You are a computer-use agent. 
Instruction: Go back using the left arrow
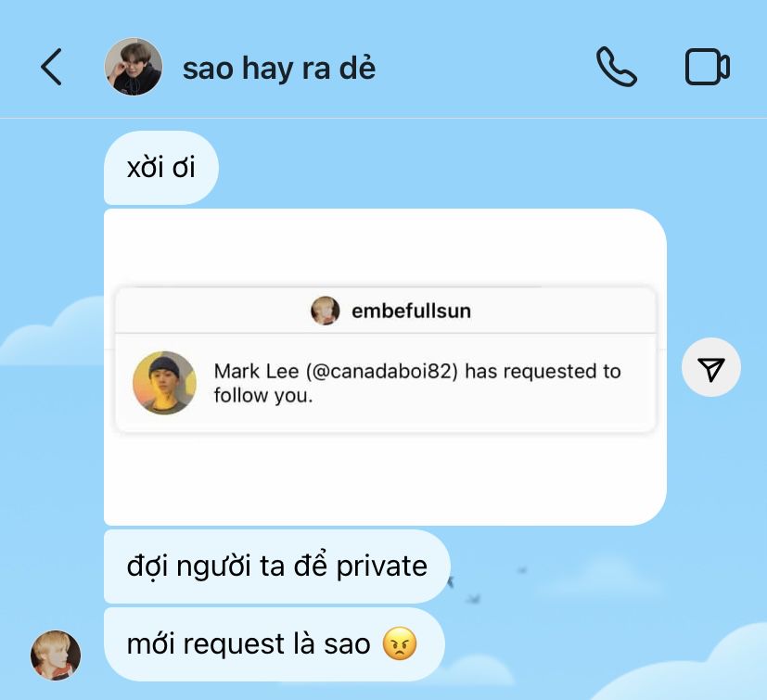pyautogui.click(x=51, y=67)
